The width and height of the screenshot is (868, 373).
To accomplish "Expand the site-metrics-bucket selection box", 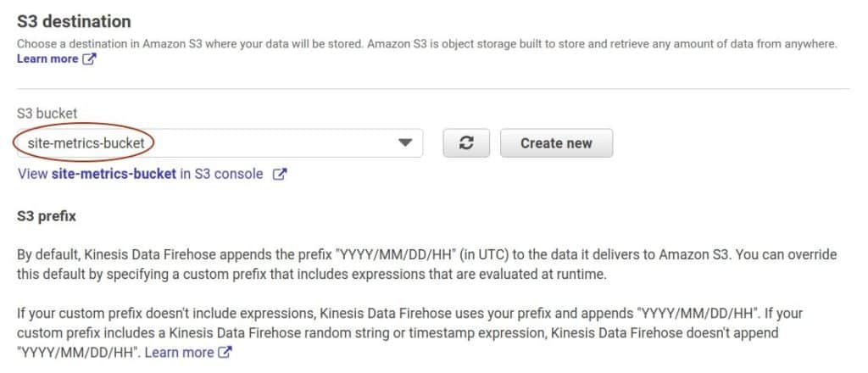I will (220, 143).
